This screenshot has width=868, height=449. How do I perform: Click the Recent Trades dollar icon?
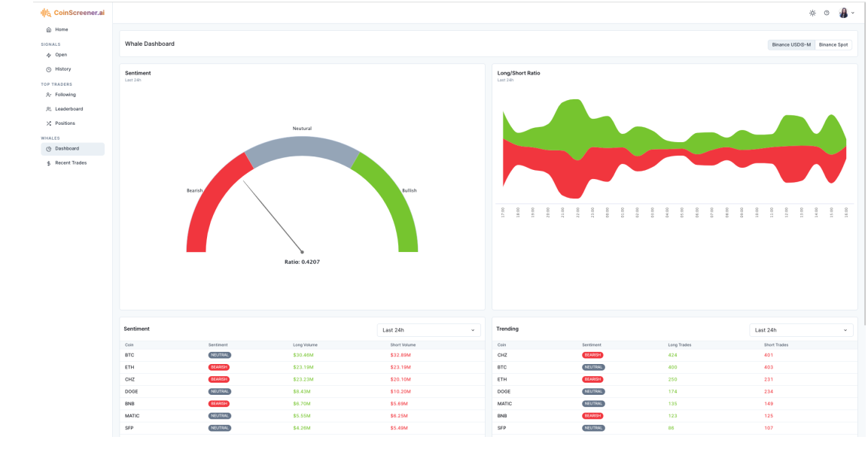point(49,164)
